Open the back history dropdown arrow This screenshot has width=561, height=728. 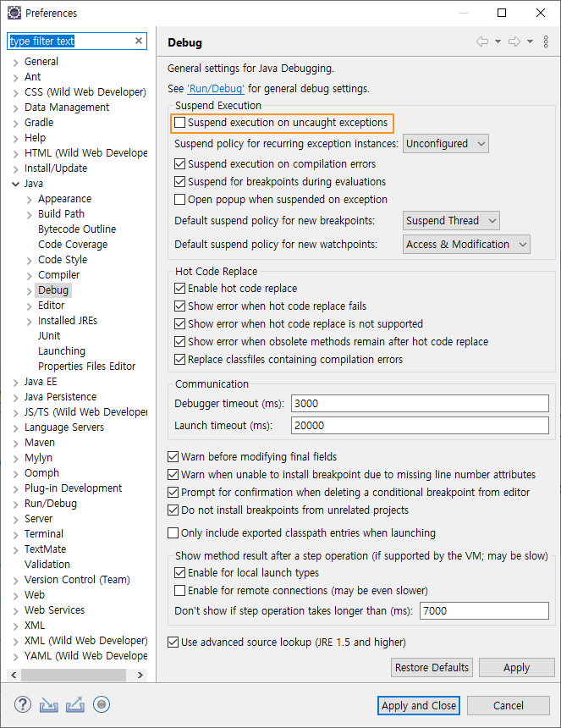[x=498, y=41]
